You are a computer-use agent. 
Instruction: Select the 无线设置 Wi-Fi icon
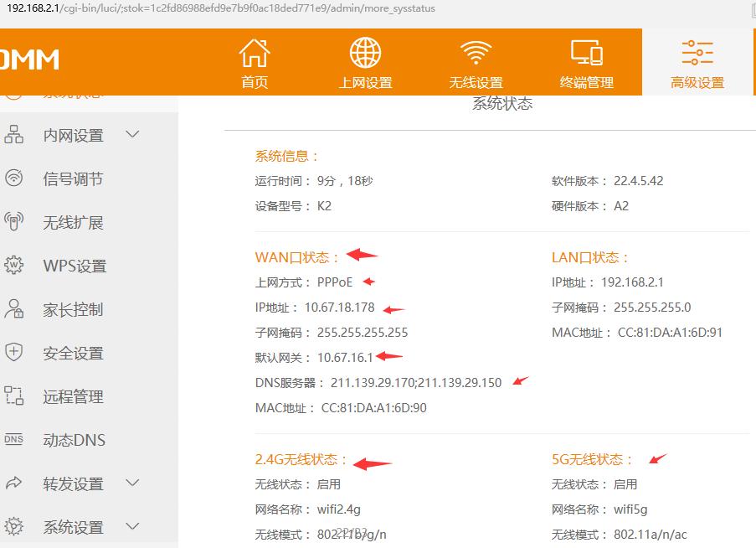[475, 51]
